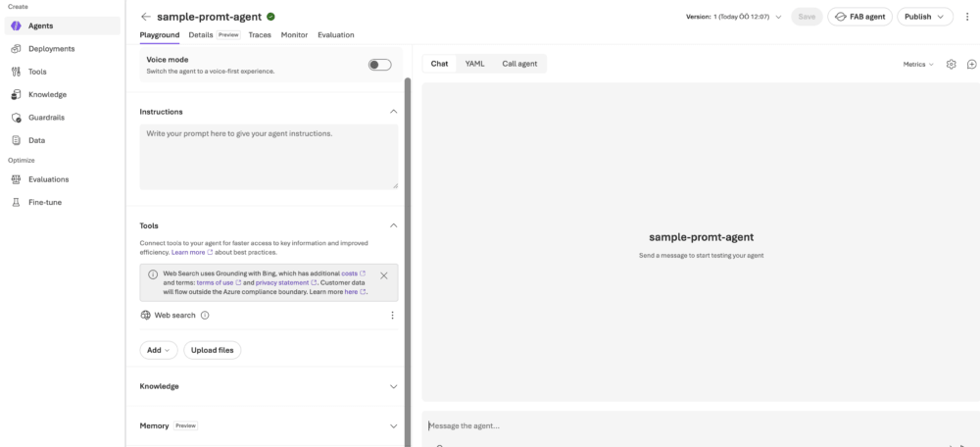Collapse the Instructions section

tap(393, 112)
